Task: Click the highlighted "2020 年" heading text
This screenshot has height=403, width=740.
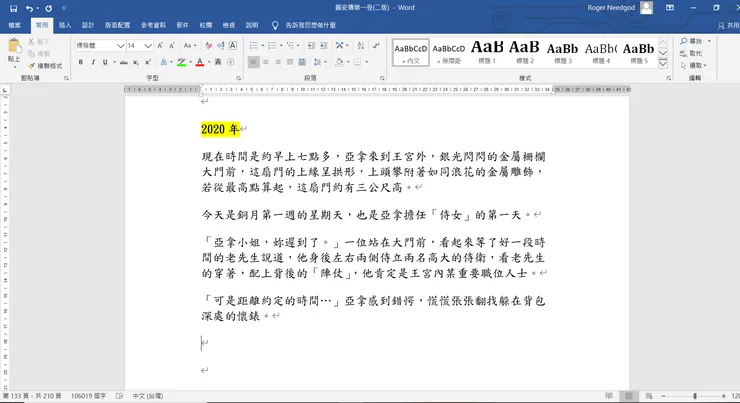Action: (220, 129)
